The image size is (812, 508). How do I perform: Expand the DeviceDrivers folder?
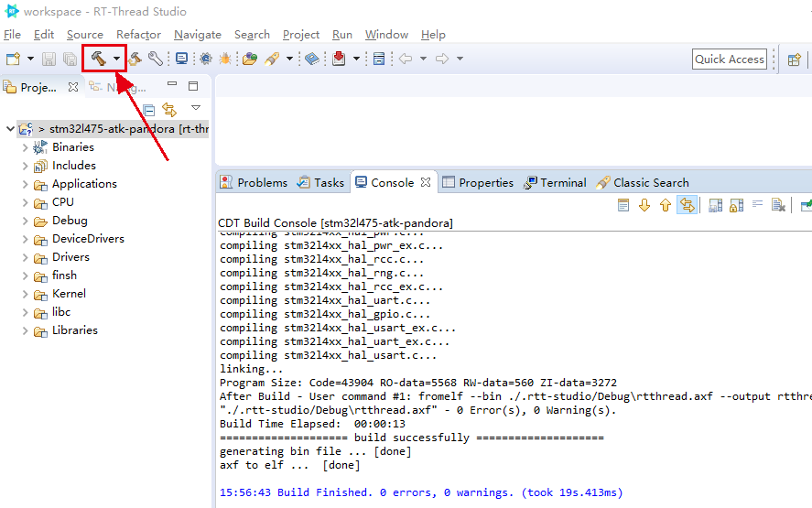click(25, 239)
